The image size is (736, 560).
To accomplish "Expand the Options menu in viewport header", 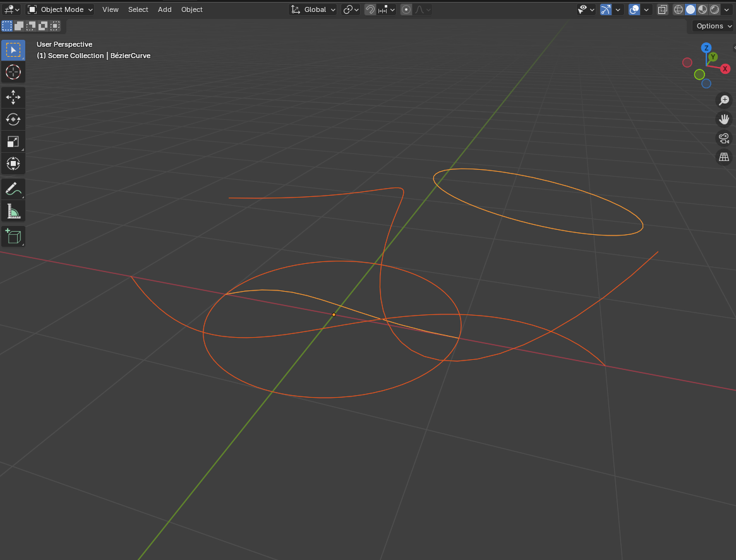I will (x=712, y=26).
